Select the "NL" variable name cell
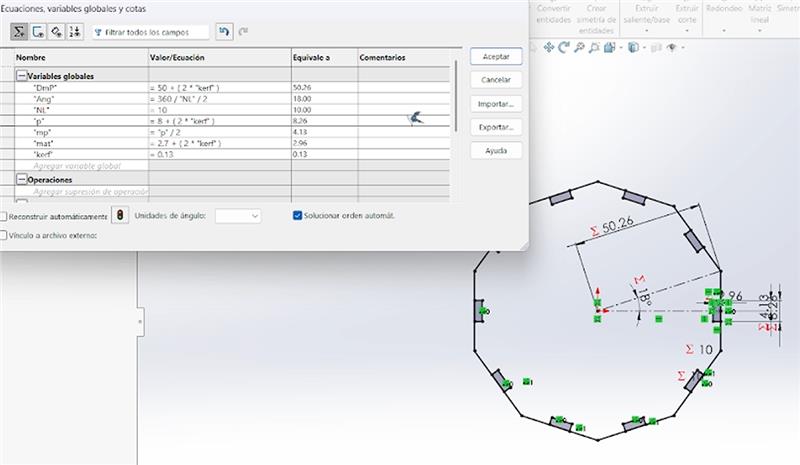The image size is (800, 465). point(82,110)
